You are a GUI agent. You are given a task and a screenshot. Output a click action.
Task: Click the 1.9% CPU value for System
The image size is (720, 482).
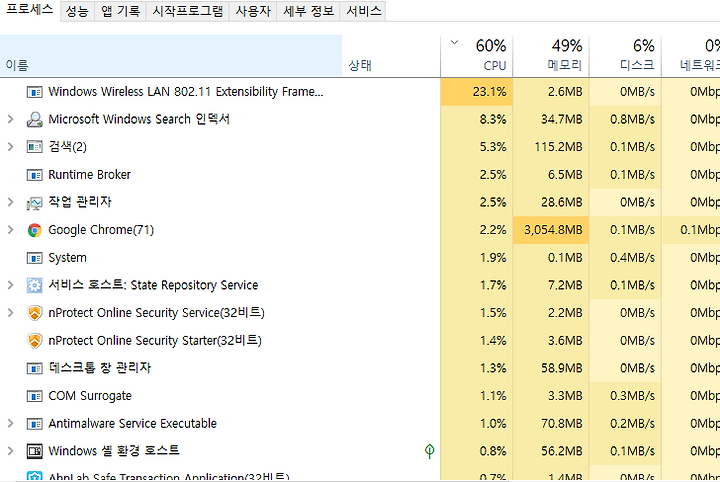(477, 258)
